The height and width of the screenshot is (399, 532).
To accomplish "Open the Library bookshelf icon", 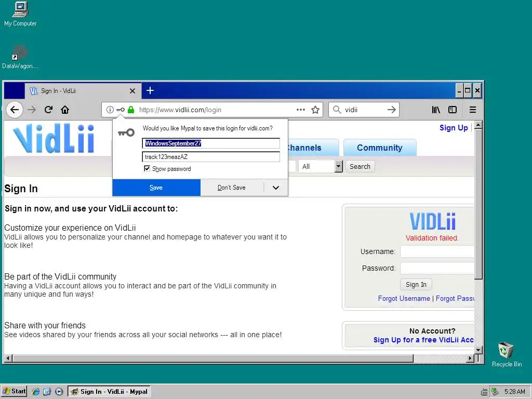I will [436, 110].
